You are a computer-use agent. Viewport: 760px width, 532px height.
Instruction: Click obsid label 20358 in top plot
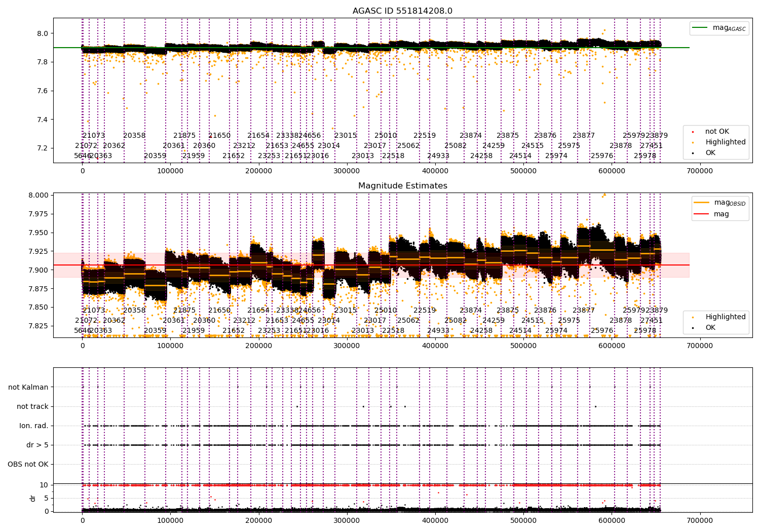click(134, 136)
